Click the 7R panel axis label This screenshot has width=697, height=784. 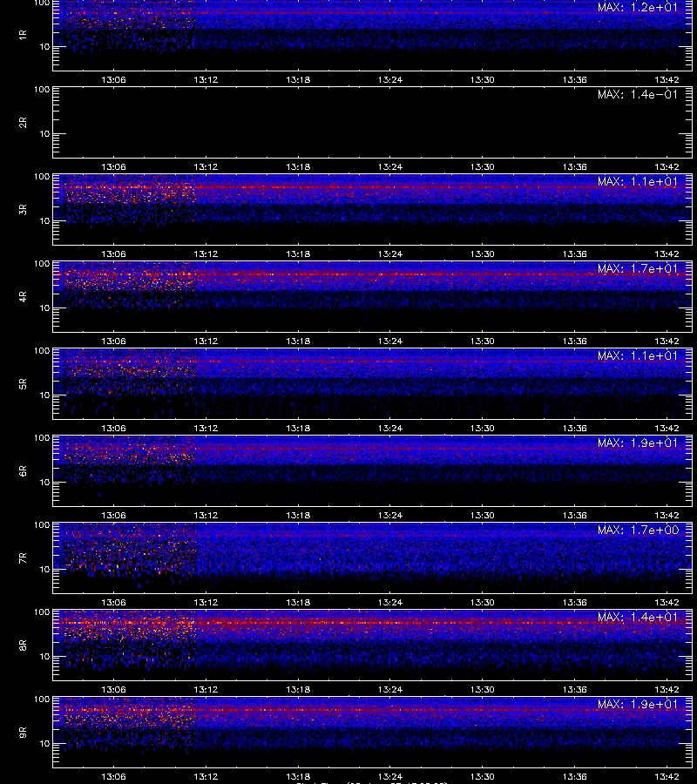[23, 558]
